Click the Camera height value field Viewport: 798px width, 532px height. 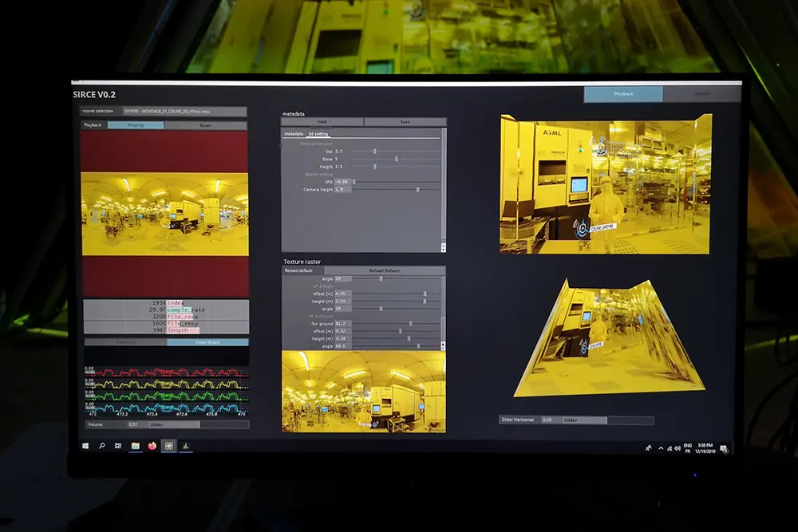[x=342, y=189]
